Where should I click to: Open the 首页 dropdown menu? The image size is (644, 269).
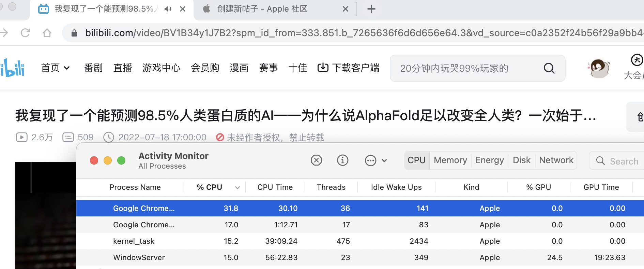coord(55,68)
